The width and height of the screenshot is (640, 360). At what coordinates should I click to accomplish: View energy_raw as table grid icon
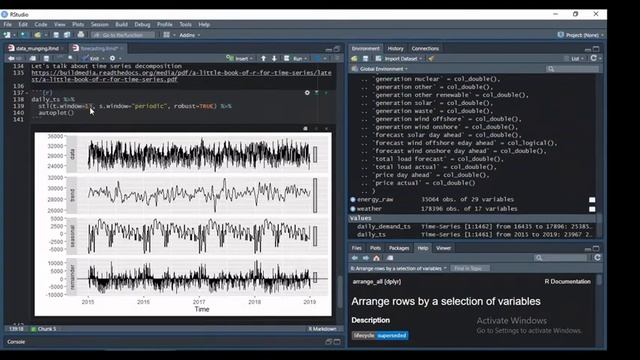[x=592, y=200]
